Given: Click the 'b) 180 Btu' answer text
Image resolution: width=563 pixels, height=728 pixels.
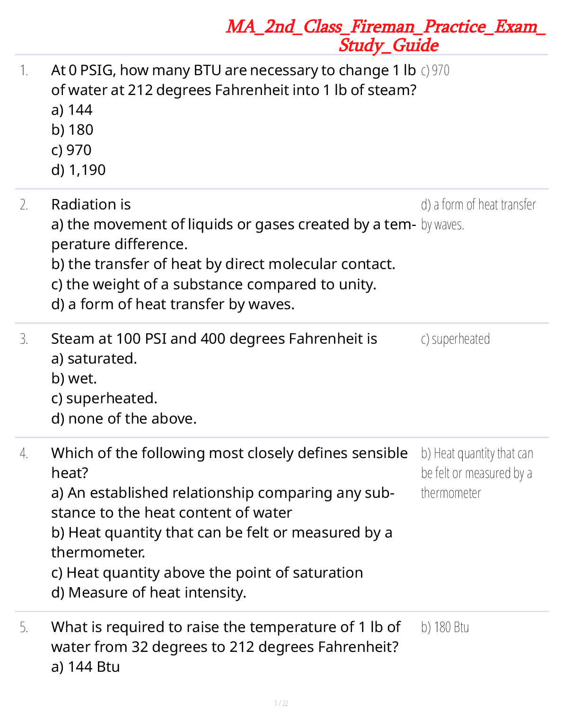Looking at the screenshot, I should pyautogui.click(x=445, y=627).
